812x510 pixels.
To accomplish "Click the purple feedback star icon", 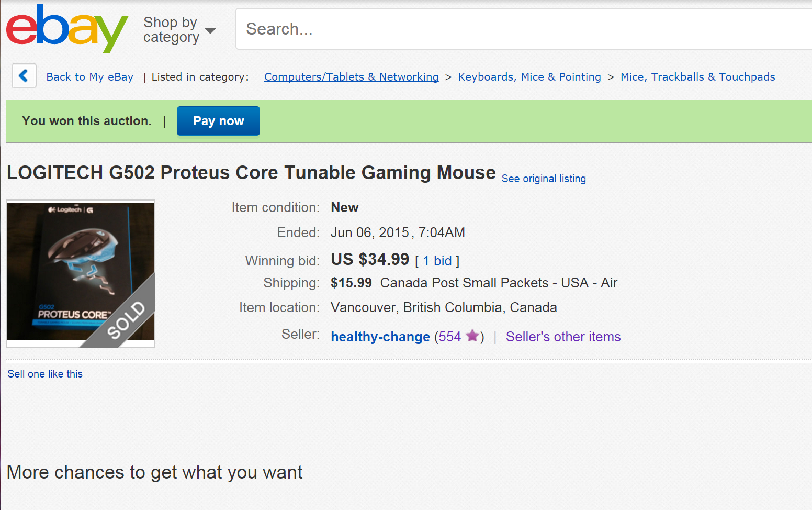I will [x=472, y=336].
